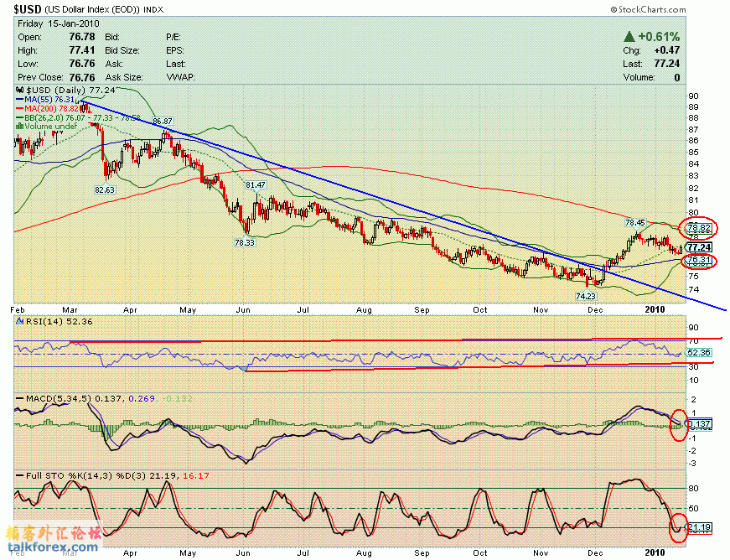Open the StockCharts.com copyright link
730x560 pixels.
648,9
